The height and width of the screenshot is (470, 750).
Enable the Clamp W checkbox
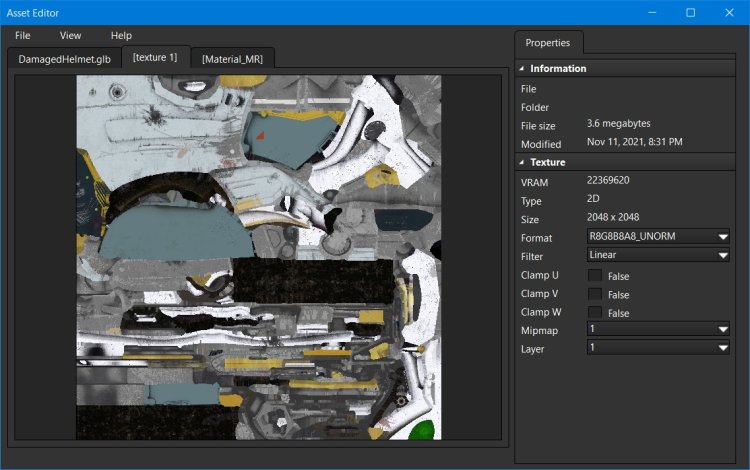pyautogui.click(x=595, y=312)
